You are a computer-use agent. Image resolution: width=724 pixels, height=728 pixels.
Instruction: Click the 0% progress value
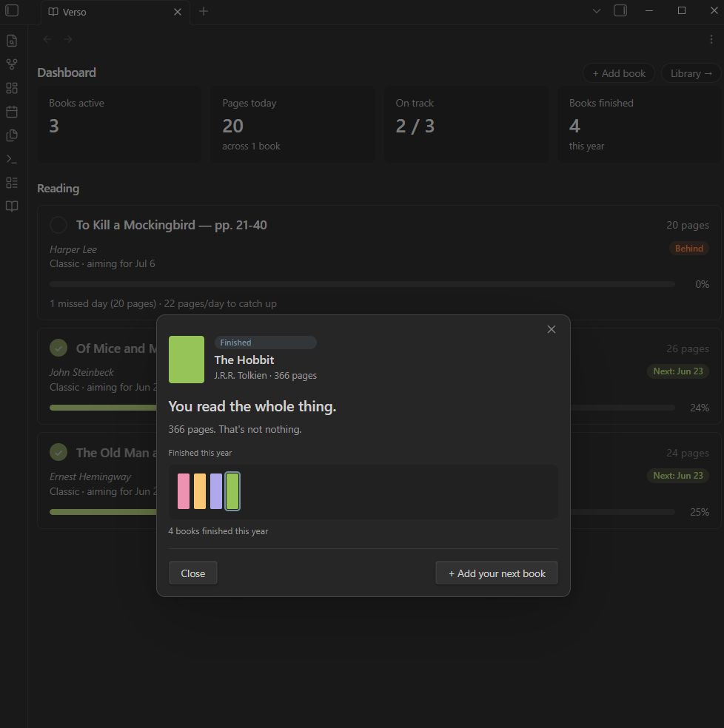click(x=702, y=284)
